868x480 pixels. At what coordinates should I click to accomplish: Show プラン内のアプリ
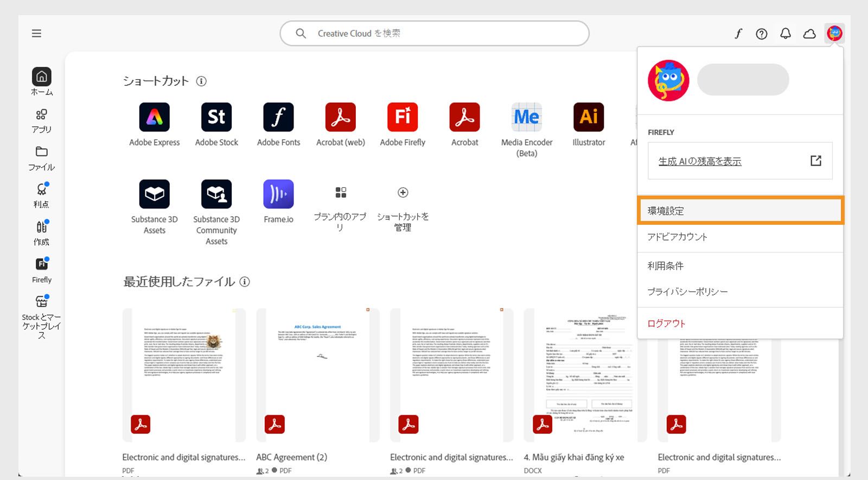pyautogui.click(x=340, y=209)
